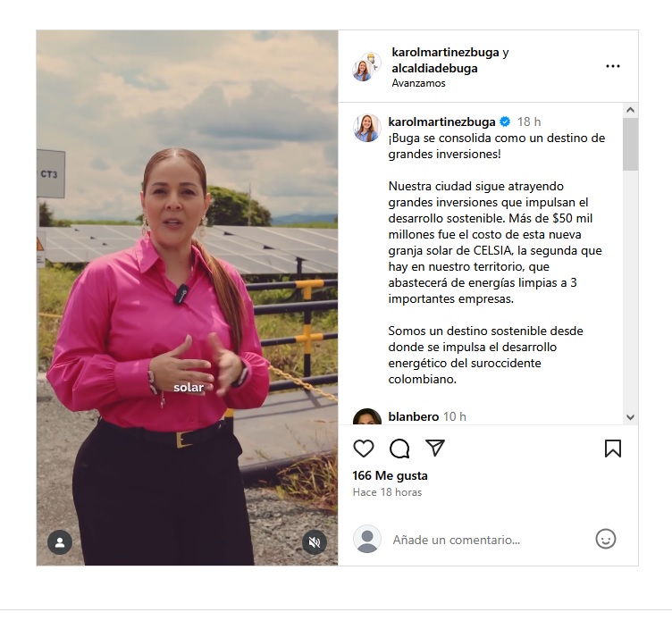672x629 pixels.
Task: Share the post with the paper plane icon
Action: coord(435,448)
